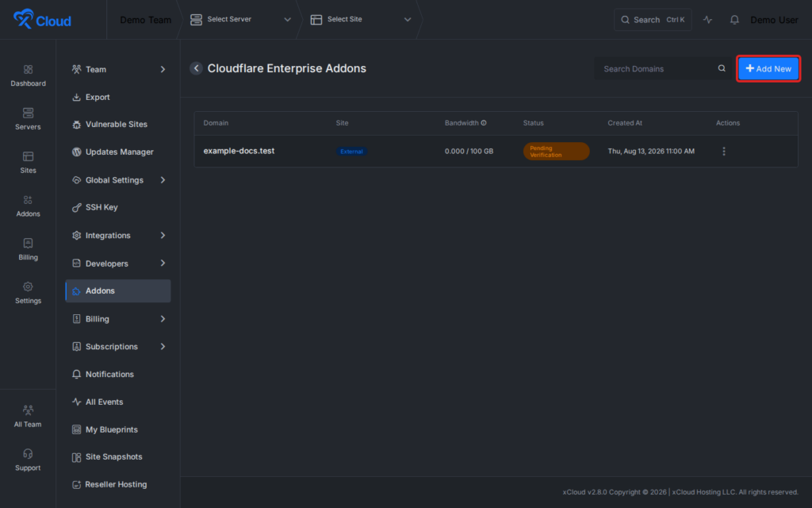Click the Export download icon
The height and width of the screenshot is (508, 812).
click(77, 97)
